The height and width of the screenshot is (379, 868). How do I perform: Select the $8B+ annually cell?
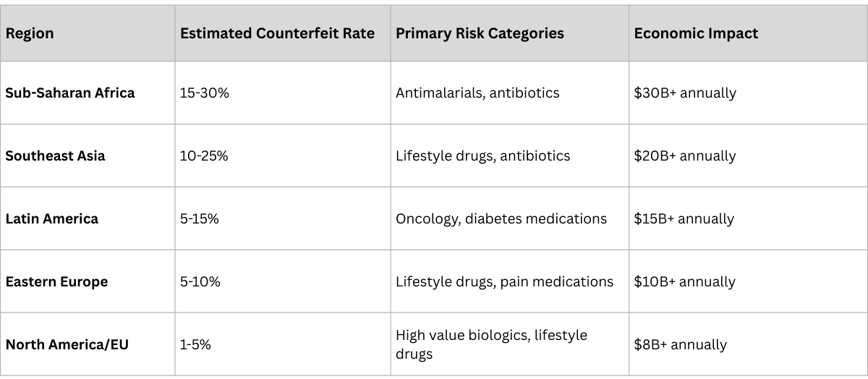point(681,344)
